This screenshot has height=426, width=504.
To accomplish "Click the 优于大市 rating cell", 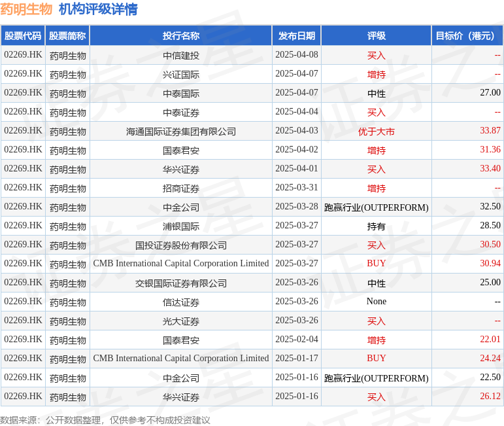I will (x=377, y=132).
